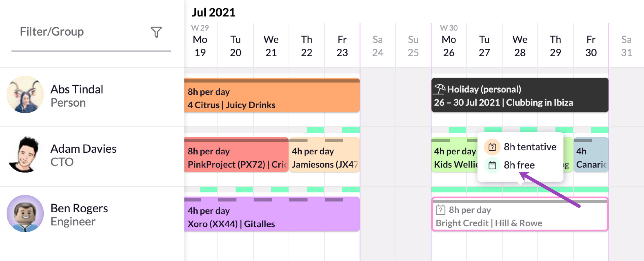The image size is (644, 261).
Task: Select Friday 23 column header
Action: [x=342, y=46]
